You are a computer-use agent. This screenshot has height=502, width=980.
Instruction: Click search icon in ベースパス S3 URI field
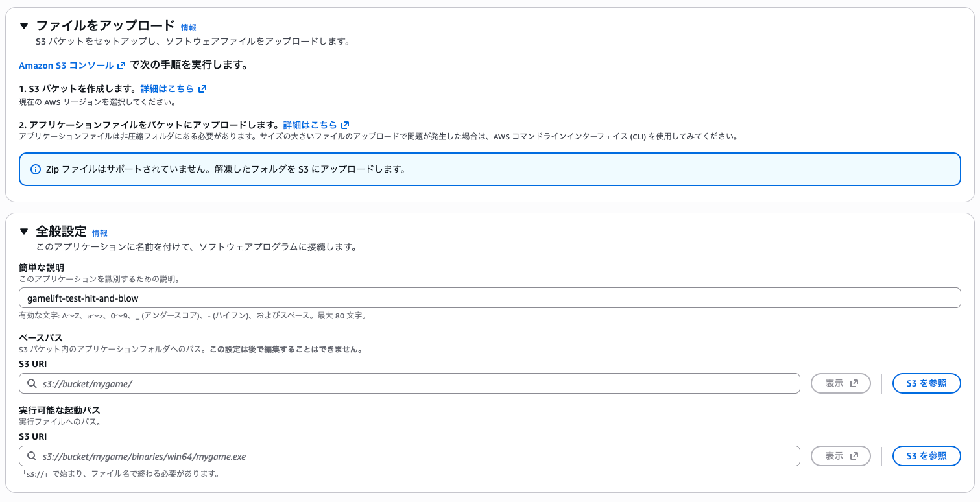click(x=32, y=383)
